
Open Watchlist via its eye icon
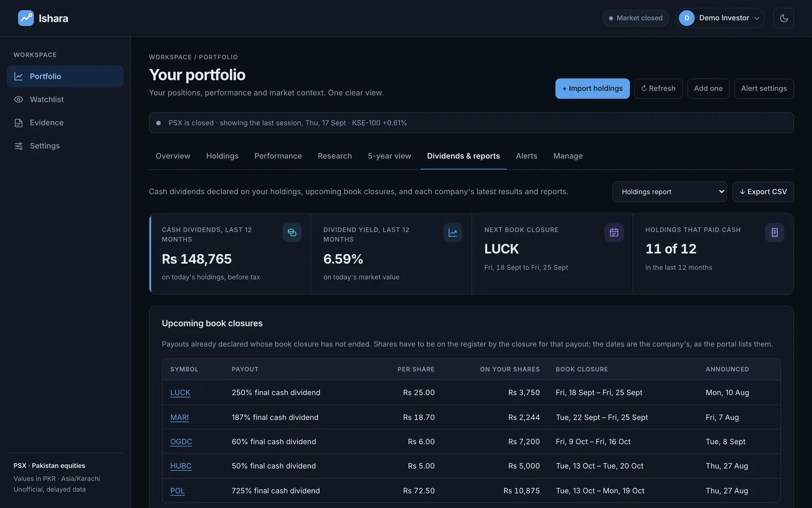point(19,100)
